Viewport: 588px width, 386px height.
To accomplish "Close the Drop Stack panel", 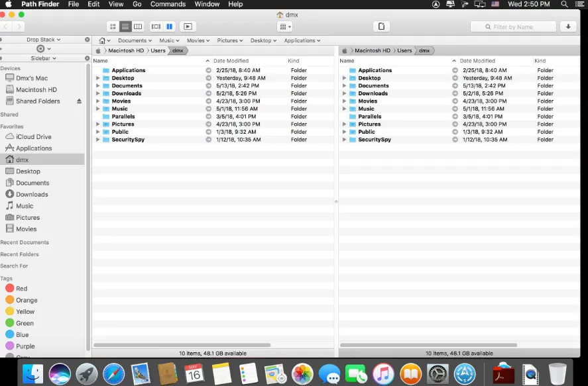I will (x=87, y=39).
